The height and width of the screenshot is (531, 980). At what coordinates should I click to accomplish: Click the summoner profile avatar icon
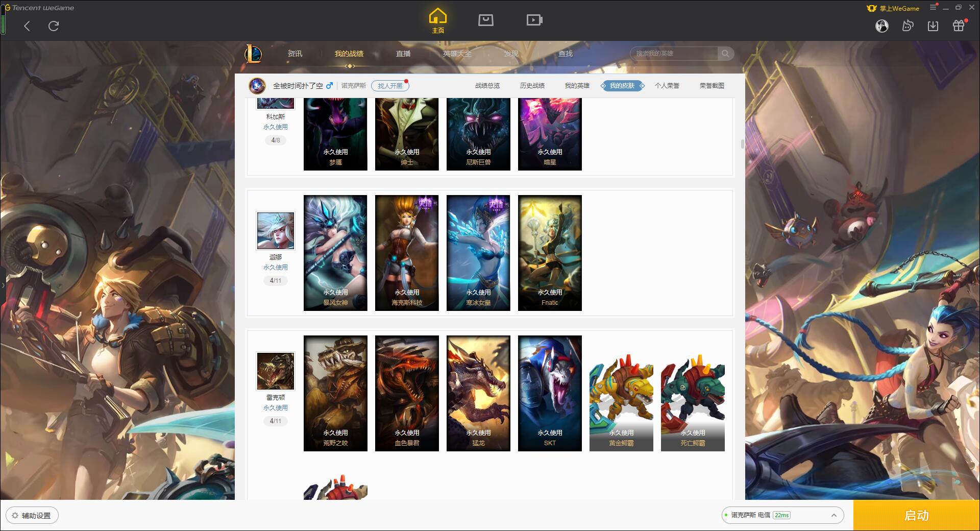(257, 86)
